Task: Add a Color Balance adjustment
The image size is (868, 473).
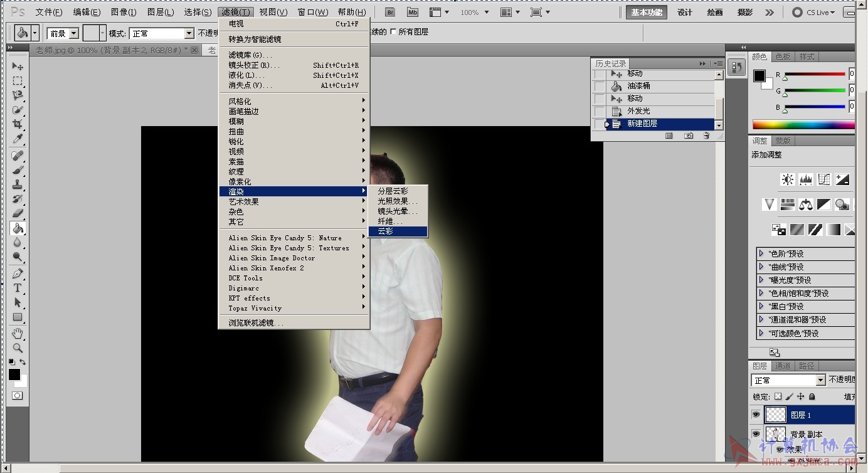Action: (x=806, y=205)
